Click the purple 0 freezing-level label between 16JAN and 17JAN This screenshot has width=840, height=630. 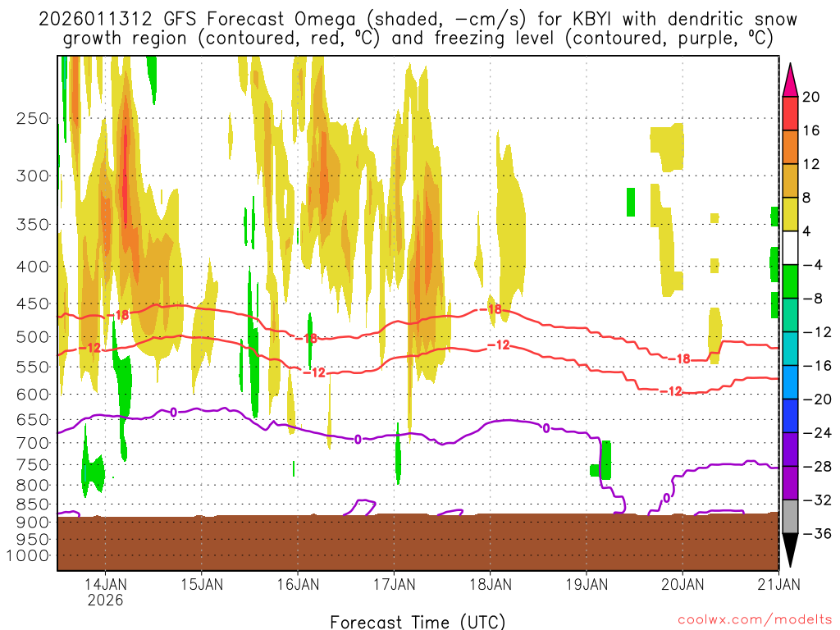pyautogui.click(x=358, y=440)
